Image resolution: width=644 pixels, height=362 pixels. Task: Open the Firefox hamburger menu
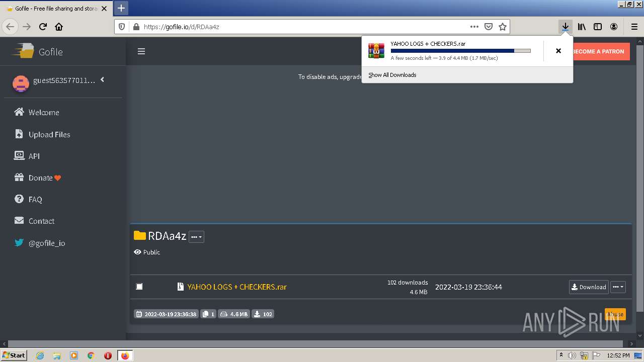(x=634, y=27)
